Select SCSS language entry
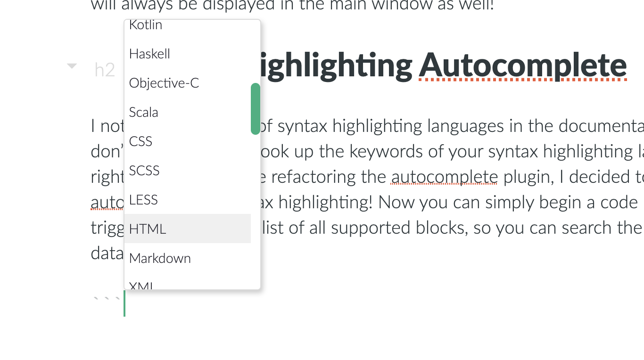Viewport: 644px width, 360px height. point(188,170)
